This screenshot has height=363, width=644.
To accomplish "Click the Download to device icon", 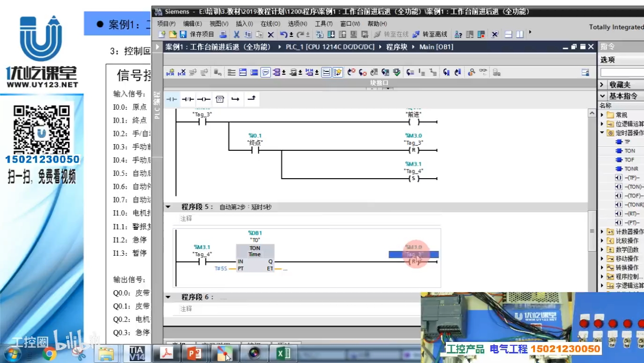I will (x=332, y=34).
